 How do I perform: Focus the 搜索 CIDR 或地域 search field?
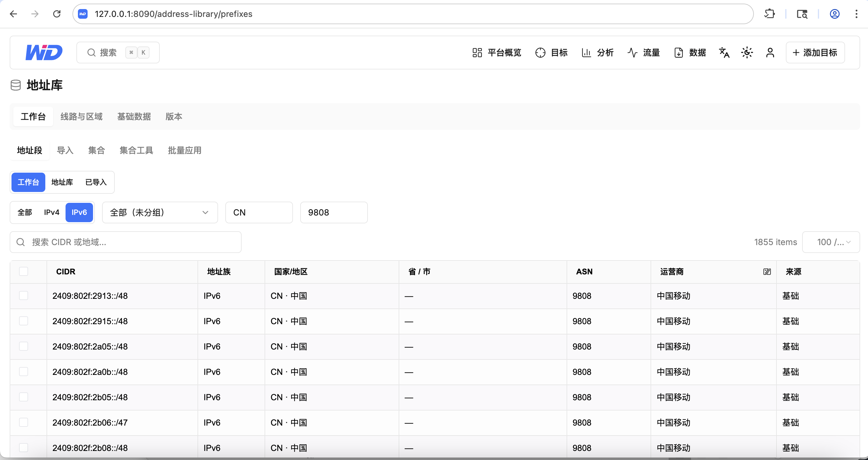(x=126, y=242)
